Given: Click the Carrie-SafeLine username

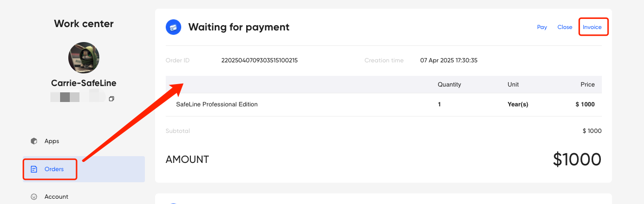Looking at the screenshot, I should coord(84,83).
